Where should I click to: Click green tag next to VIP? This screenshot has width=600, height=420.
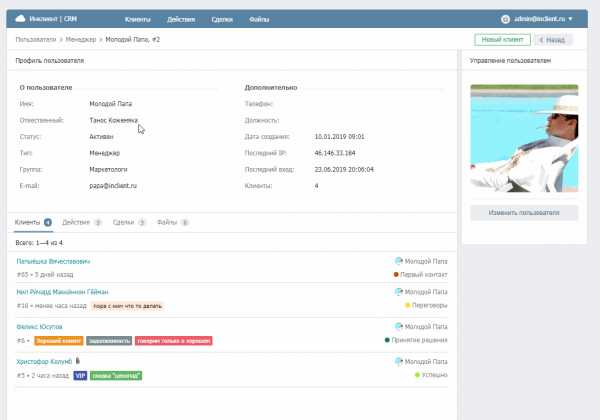click(116, 376)
